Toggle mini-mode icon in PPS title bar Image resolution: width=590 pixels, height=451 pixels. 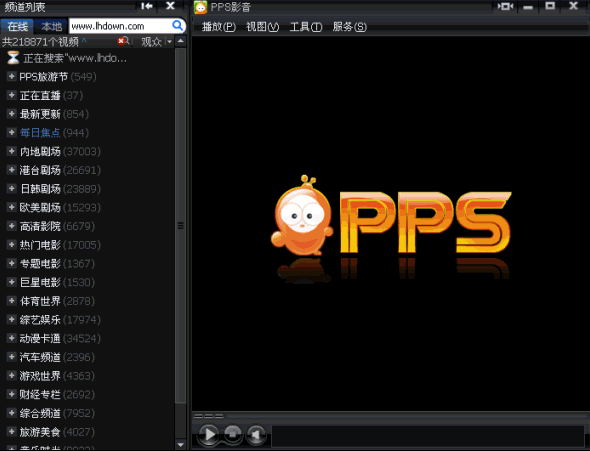(505, 6)
